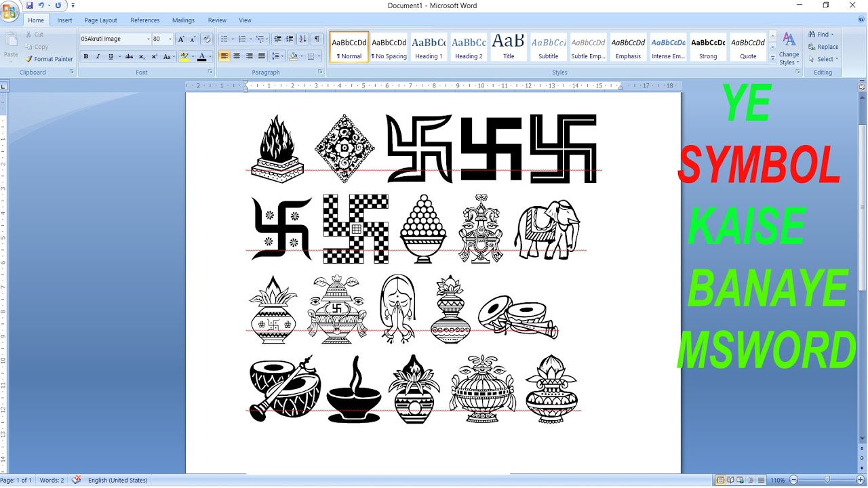
Task: Justify the paragraph text
Action: (261, 56)
